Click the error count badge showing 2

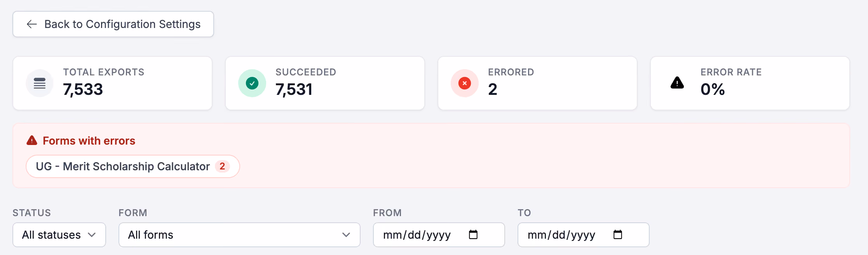(x=222, y=166)
